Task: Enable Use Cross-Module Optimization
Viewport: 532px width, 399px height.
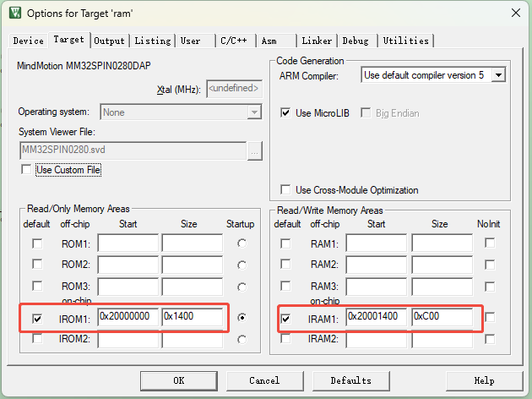Action: 286,190
